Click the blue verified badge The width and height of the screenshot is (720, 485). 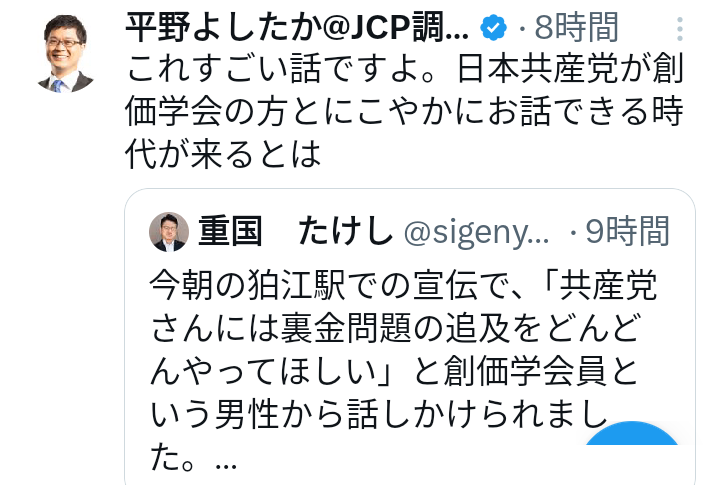click(494, 26)
